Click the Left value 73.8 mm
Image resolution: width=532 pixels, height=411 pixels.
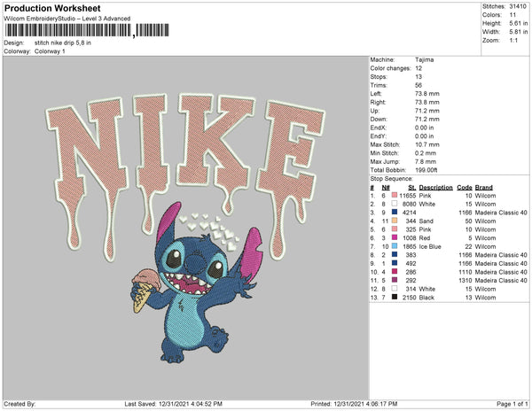pos(426,94)
